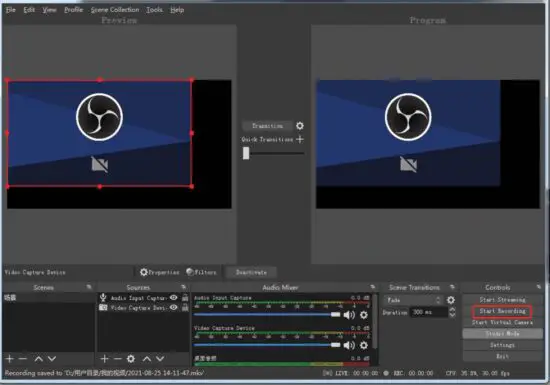
Task: Toggle visibility of Audio Input Capture source
Action: coord(174,298)
